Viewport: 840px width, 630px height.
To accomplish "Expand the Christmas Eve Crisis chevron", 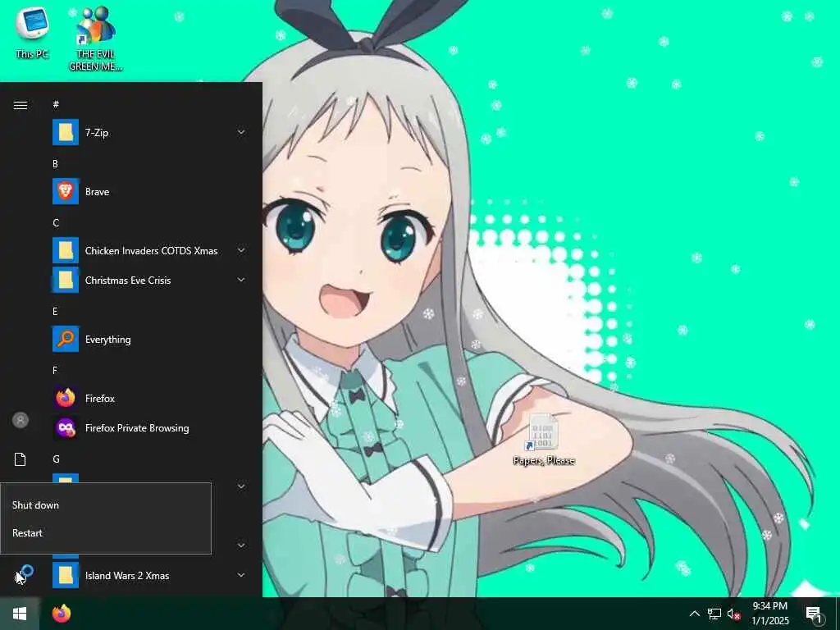I will coord(241,281).
